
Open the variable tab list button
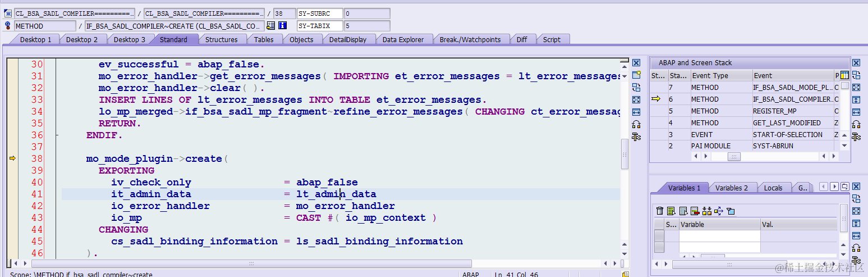pyautogui.click(x=844, y=187)
